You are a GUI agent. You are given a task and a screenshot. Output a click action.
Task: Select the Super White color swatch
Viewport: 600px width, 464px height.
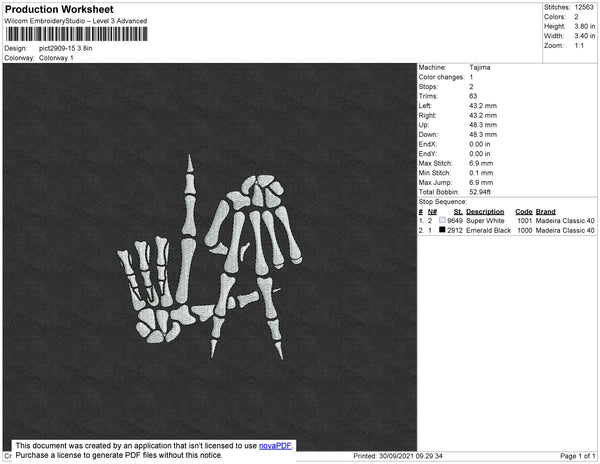point(442,220)
